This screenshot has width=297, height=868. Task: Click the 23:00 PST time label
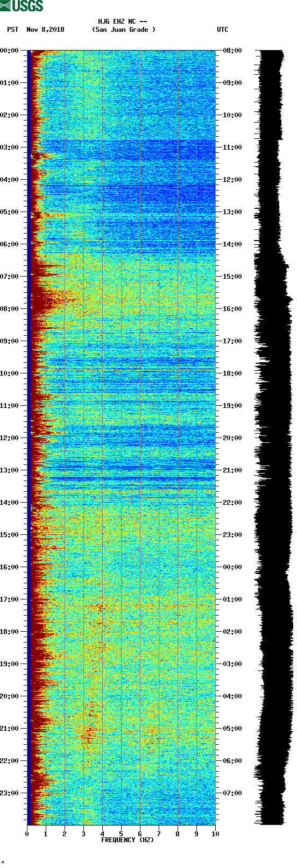10,793
